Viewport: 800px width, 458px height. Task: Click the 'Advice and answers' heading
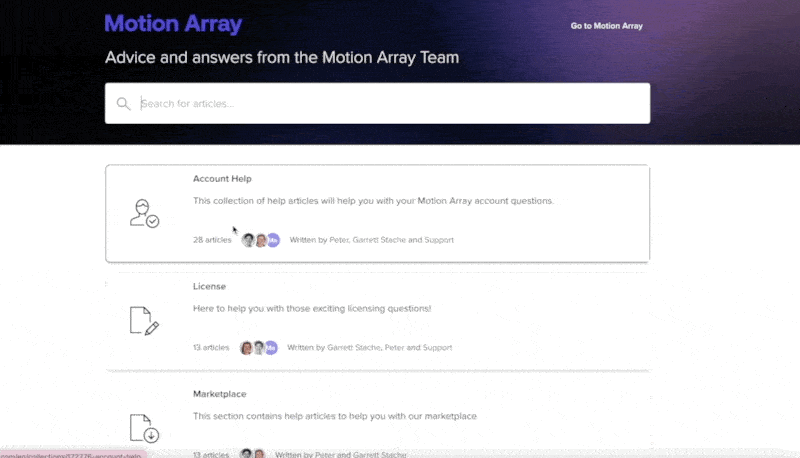click(282, 58)
